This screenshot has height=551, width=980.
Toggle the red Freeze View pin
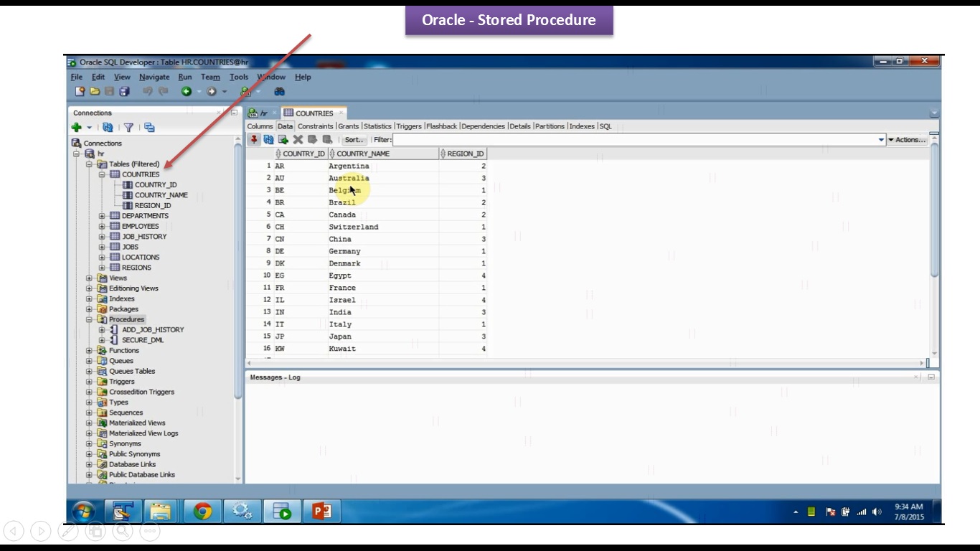tap(254, 139)
